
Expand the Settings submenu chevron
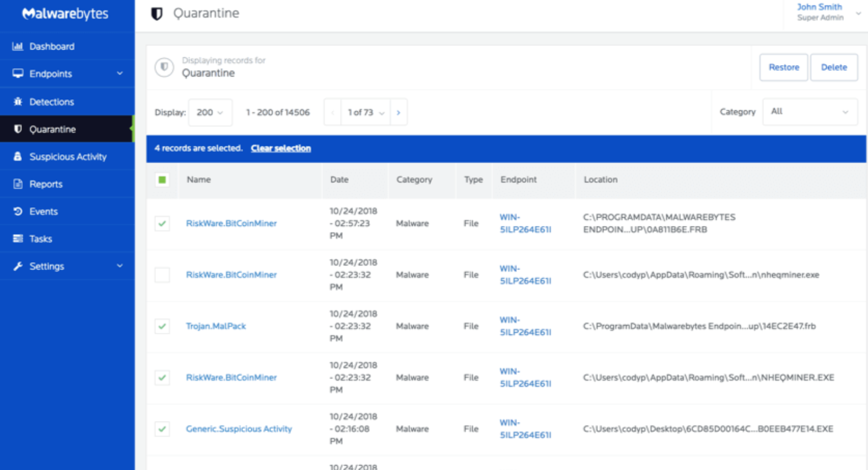(120, 266)
